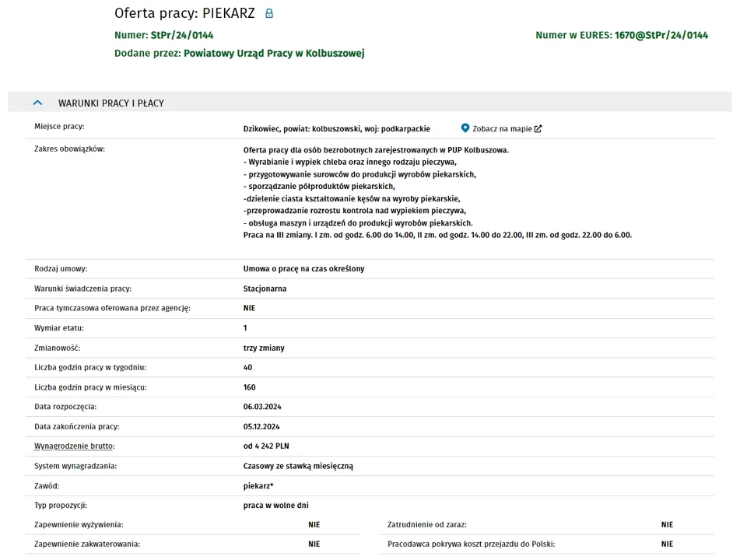Click the obsługa maszyn i urządzeń duty line
Screen dimensions: 740x560
click(358, 222)
